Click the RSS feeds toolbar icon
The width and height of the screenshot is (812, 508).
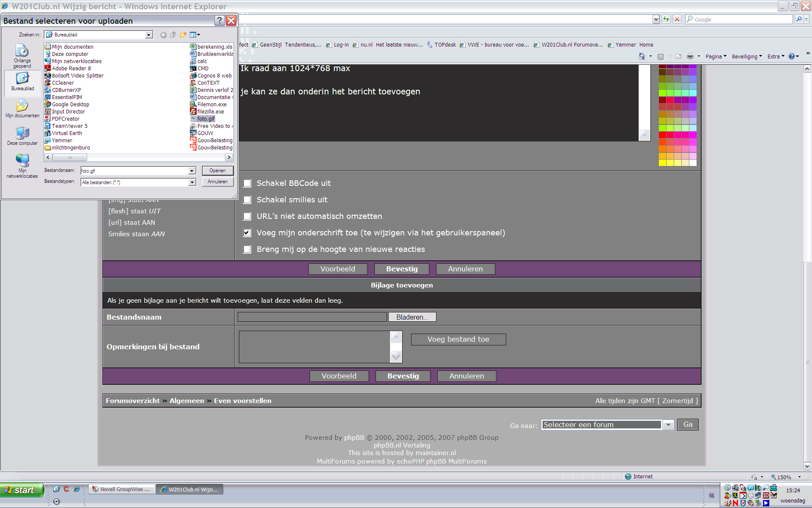coord(661,56)
